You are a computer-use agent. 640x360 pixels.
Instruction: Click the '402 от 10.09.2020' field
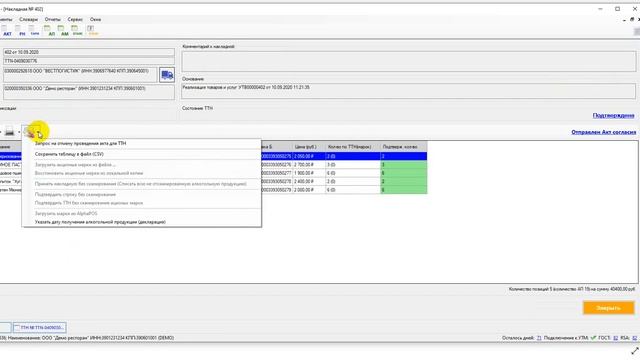click(x=89, y=52)
